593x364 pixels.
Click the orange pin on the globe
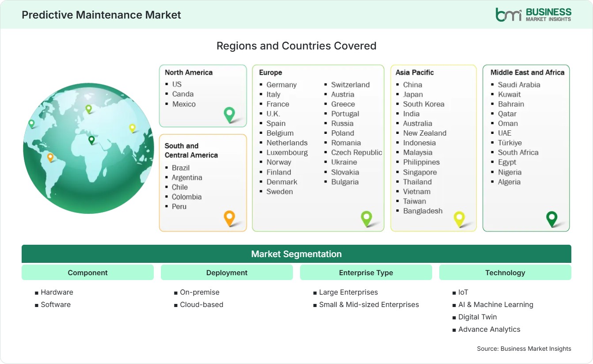pos(50,157)
